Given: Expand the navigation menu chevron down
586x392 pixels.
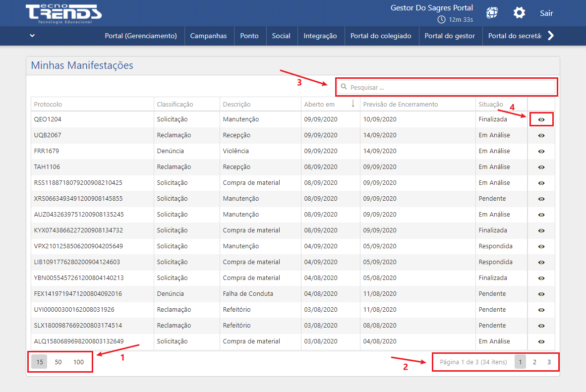Looking at the screenshot, I should (x=32, y=36).
